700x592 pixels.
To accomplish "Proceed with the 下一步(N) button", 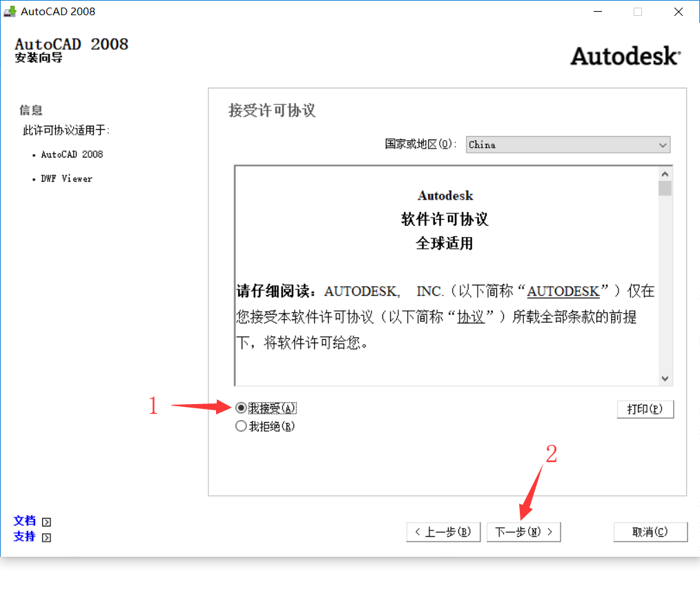I will [x=524, y=532].
